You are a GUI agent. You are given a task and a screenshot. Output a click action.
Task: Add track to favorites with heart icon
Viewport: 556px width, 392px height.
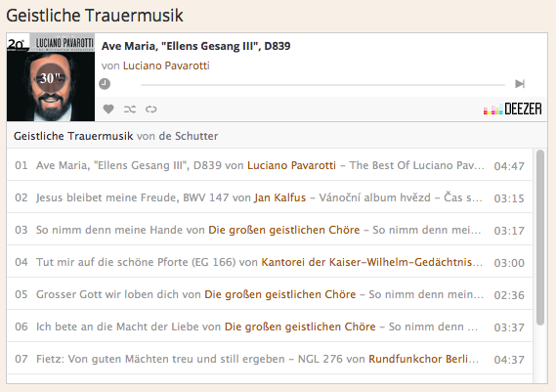coord(108,109)
